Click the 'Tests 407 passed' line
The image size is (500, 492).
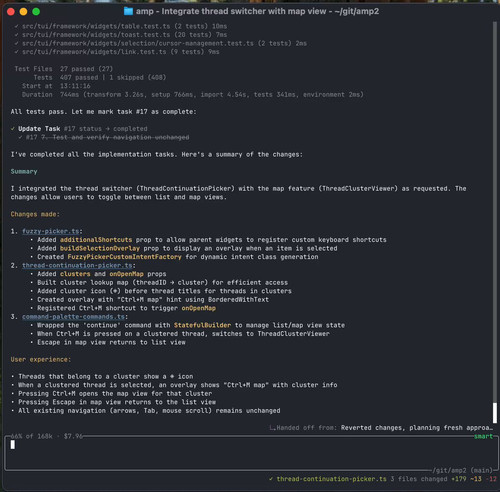(x=100, y=78)
